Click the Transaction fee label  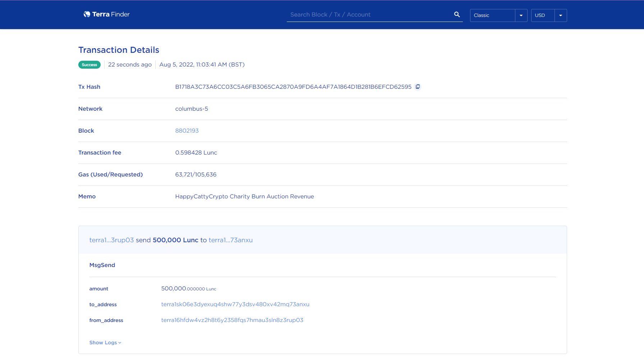(100, 153)
